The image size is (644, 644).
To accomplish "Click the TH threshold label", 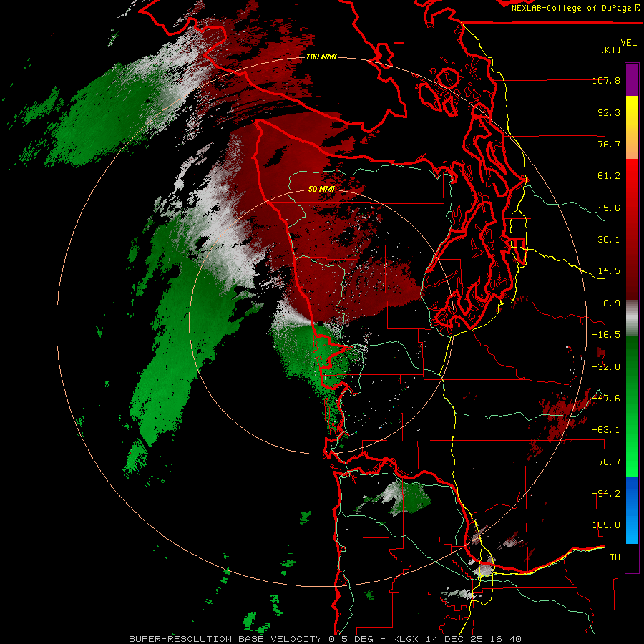I will [615, 557].
